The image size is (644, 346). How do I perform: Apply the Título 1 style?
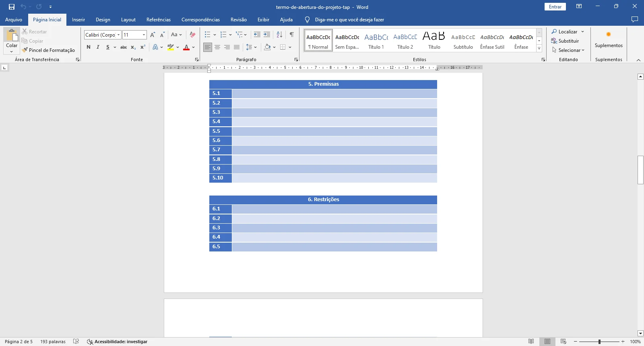pos(376,41)
